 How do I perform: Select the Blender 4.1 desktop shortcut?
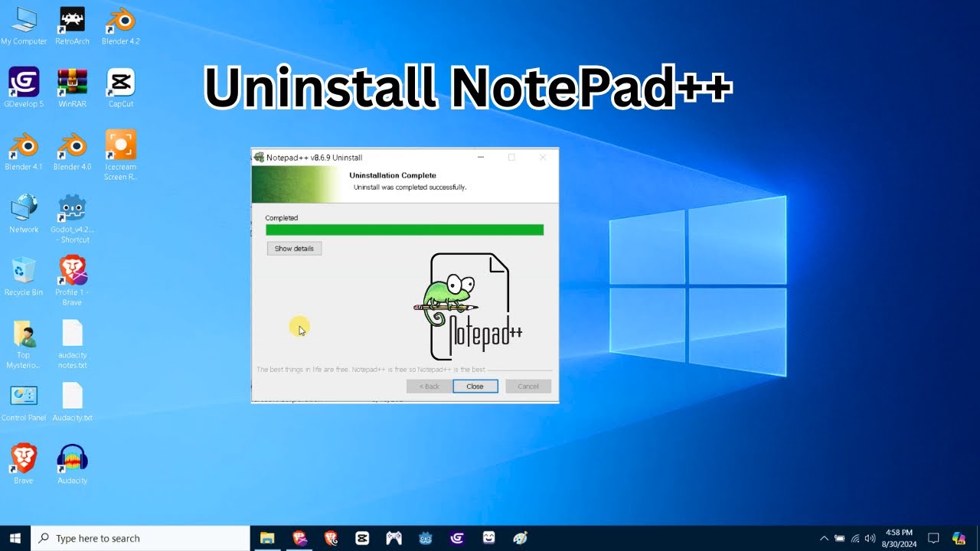pyautogui.click(x=24, y=150)
